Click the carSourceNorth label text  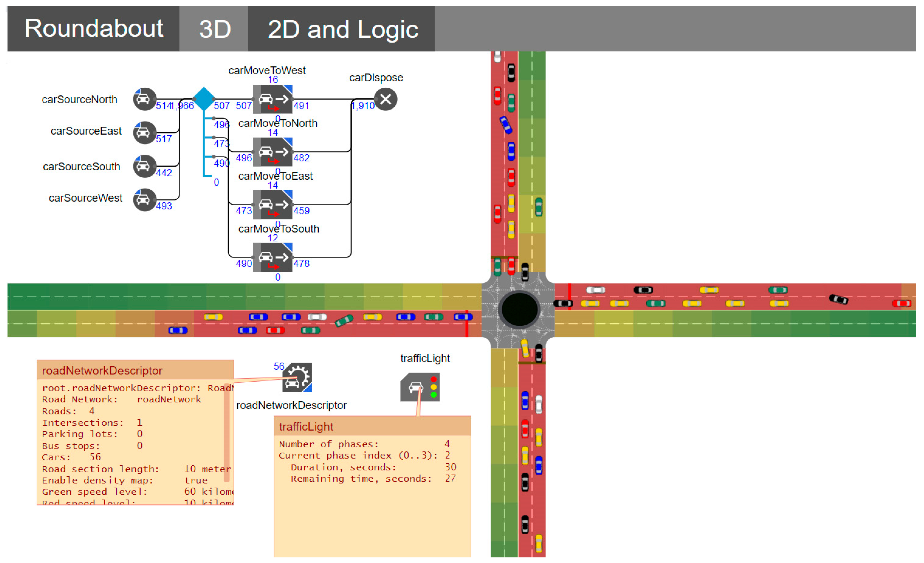(79, 99)
